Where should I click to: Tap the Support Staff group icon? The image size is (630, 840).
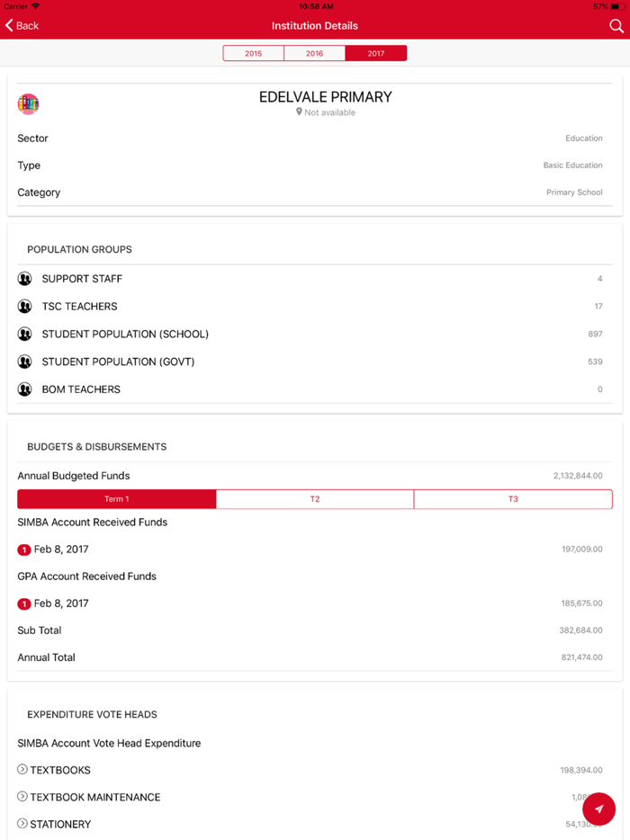pyautogui.click(x=25, y=279)
